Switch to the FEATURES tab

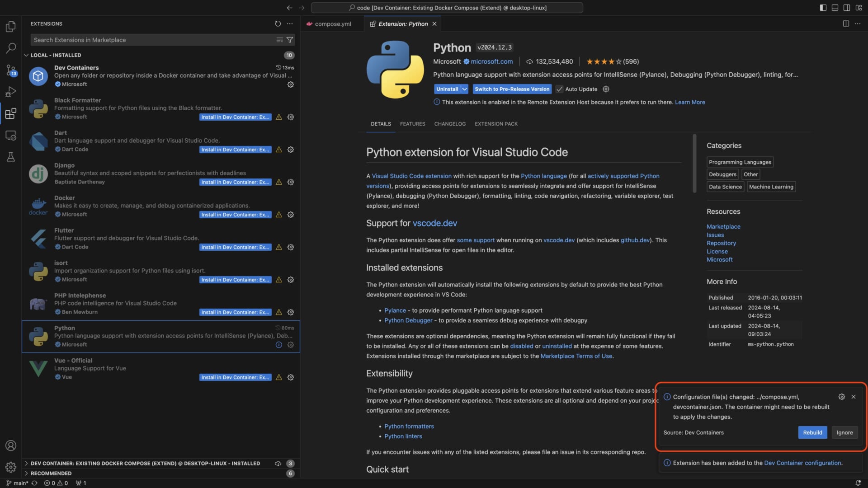[x=412, y=123]
